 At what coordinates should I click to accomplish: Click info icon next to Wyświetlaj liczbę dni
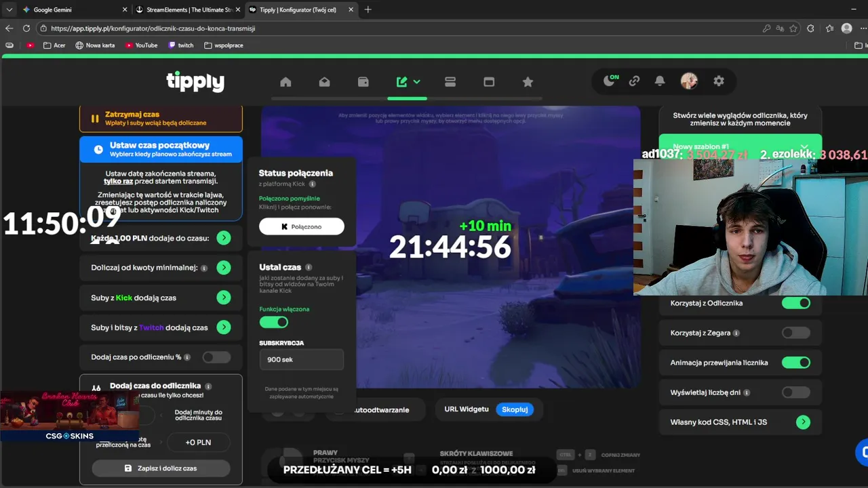coord(747,392)
